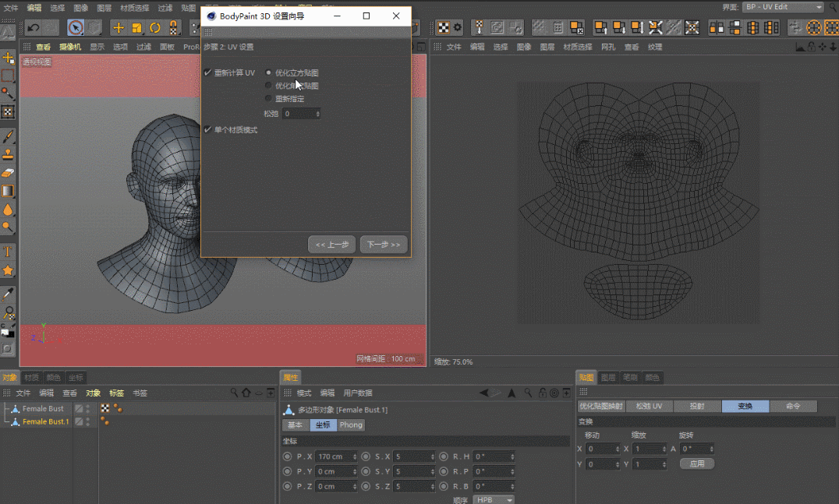
Task: Click the foreground/background color swatch
Action: pos(7,332)
